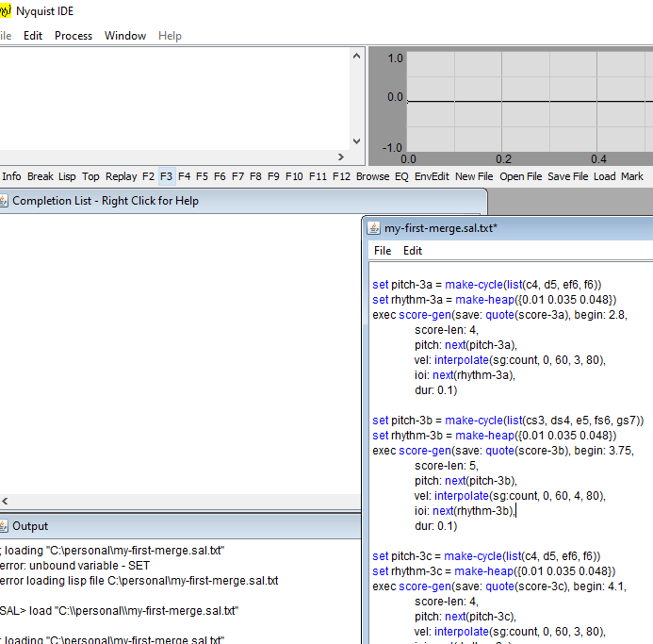This screenshot has height=644, width=653.
Task: Click the F4 toolbar button
Action: [184, 176]
